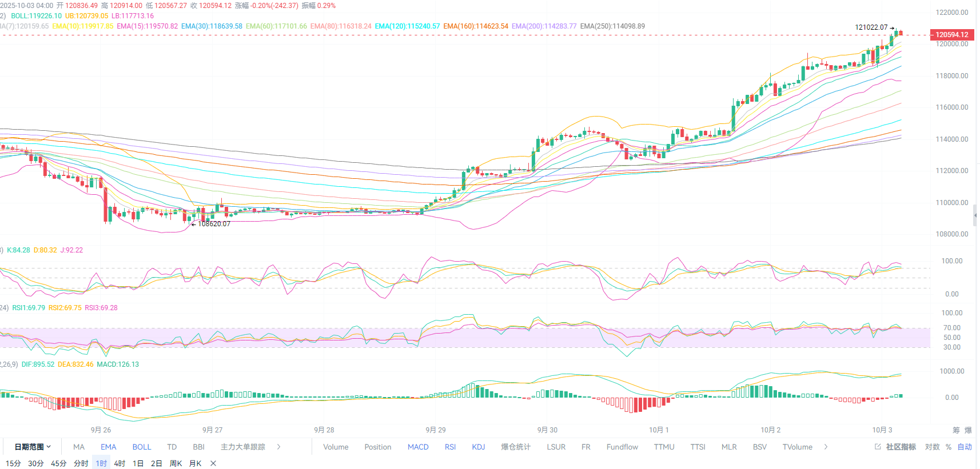Click the 120594.12 current price label
980x469 pixels.
[951, 35]
